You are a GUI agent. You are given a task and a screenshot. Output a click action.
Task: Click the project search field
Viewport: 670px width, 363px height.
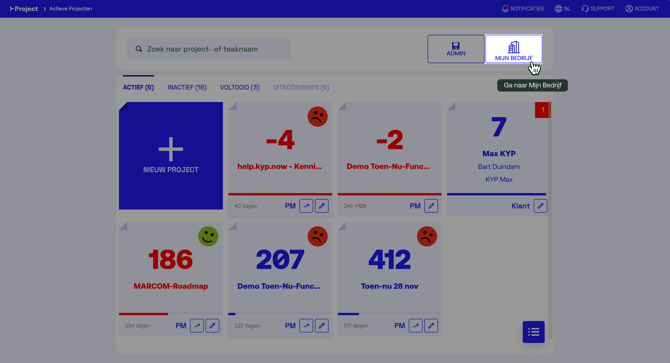[209, 49]
